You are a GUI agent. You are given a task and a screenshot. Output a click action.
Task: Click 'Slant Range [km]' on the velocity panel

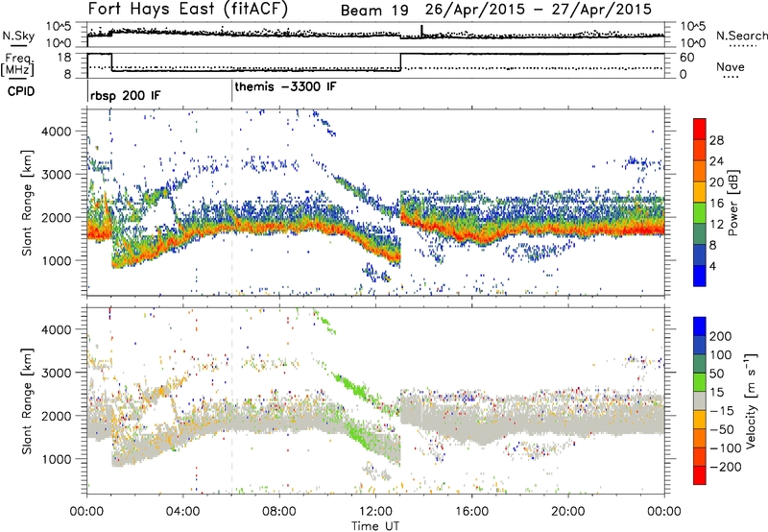click(x=27, y=401)
